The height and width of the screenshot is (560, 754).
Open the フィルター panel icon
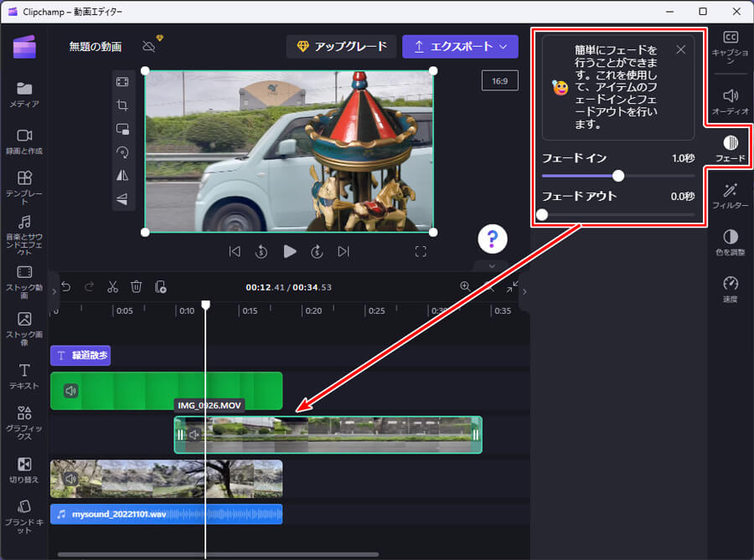(730, 196)
